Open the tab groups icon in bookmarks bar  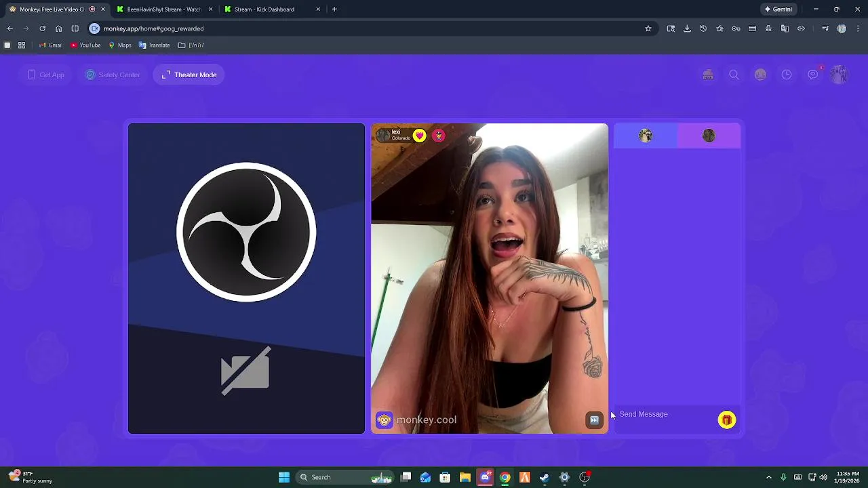point(7,45)
